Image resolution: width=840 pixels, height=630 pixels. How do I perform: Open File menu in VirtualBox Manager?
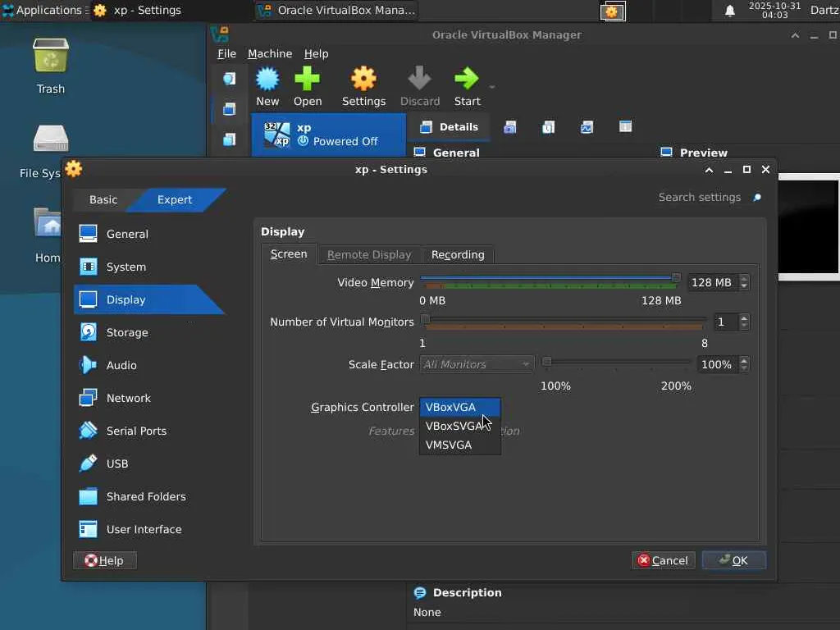226,53
